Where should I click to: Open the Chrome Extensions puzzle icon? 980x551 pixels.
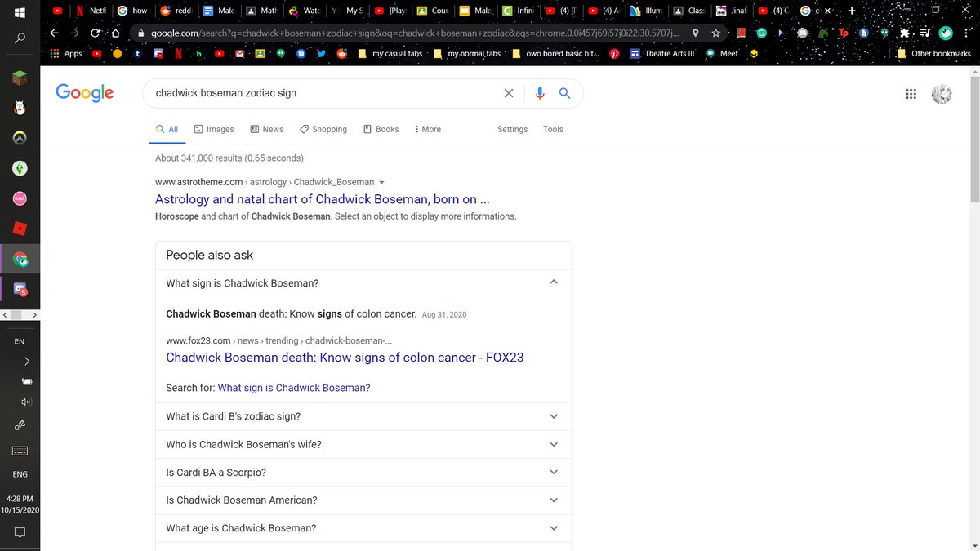[904, 33]
